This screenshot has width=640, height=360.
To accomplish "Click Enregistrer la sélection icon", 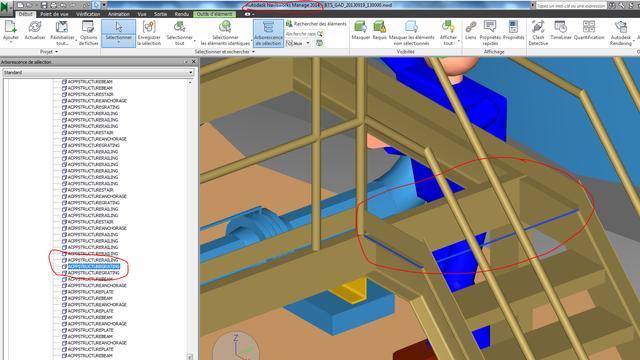I will pyautogui.click(x=149, y=27).
